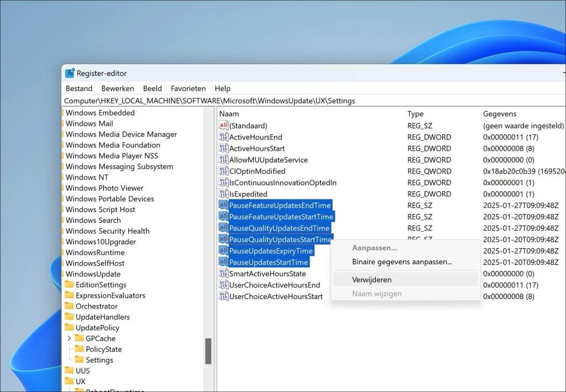This screenshot has width=566, height=392.
Task: Click the ActiveHoursEnd DWORD icon
Action: pyautogui.click(x=223, y=137)
